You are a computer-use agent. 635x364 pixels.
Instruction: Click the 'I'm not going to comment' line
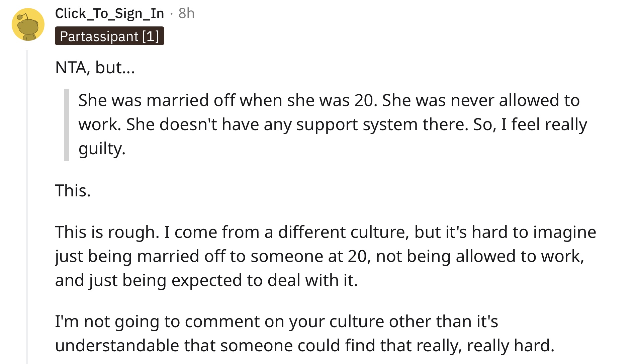[x=276, y=322]
